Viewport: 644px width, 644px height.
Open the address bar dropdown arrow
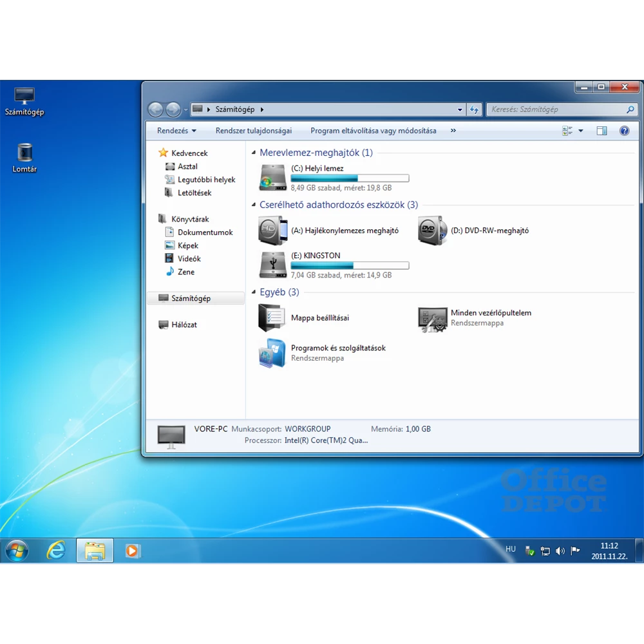pos(459,109)
